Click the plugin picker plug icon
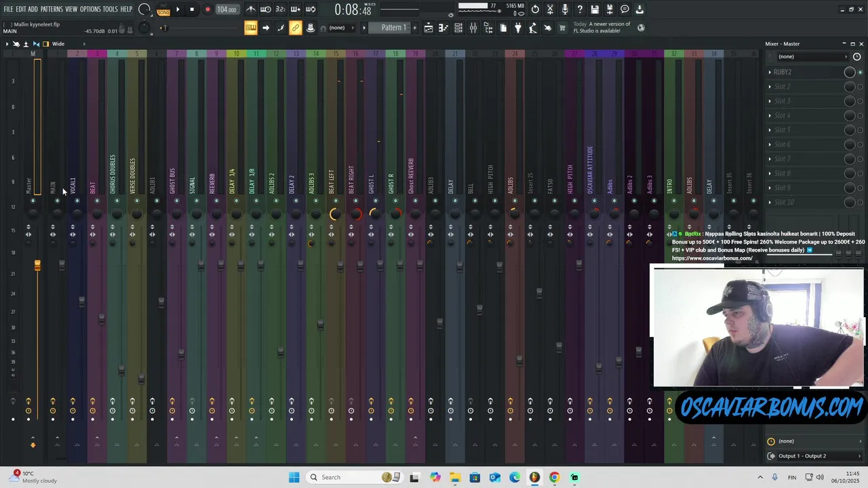Image resolution: width=868 pixels, height=488 pixels. click(x=518, y=28)
